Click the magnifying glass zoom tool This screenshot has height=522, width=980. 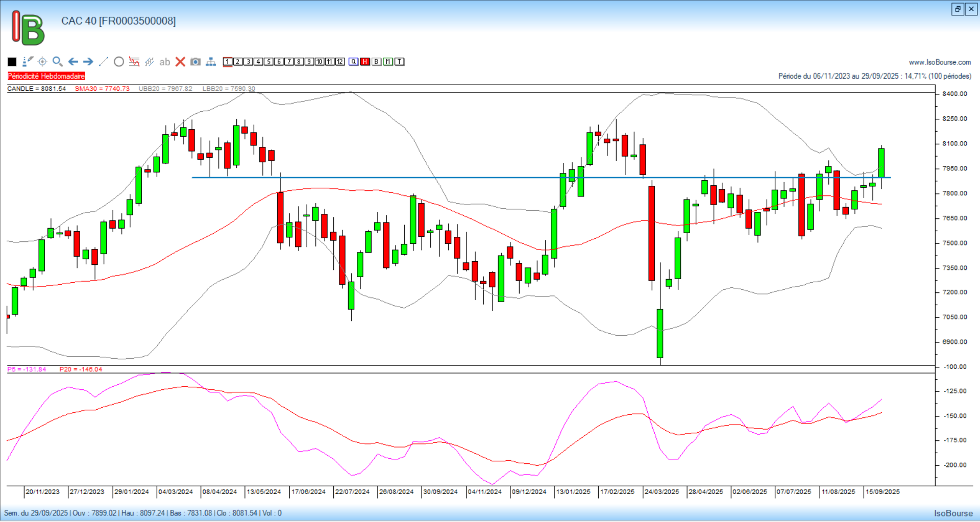[58, 62]
